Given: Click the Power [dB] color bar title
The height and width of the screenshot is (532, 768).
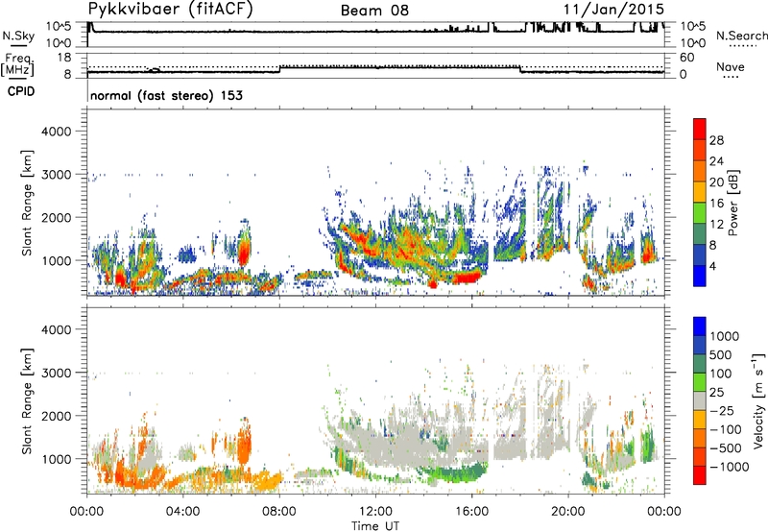Looking at the screenshot, I should (732, 203).
